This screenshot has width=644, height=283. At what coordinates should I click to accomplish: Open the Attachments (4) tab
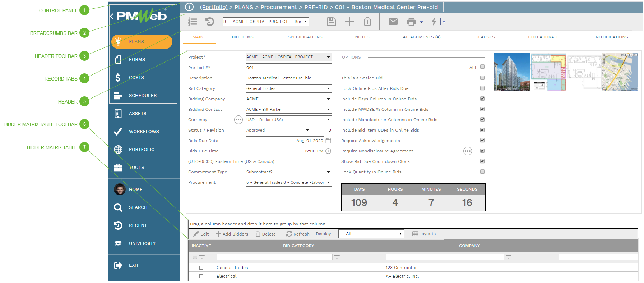tap(421, 37)
